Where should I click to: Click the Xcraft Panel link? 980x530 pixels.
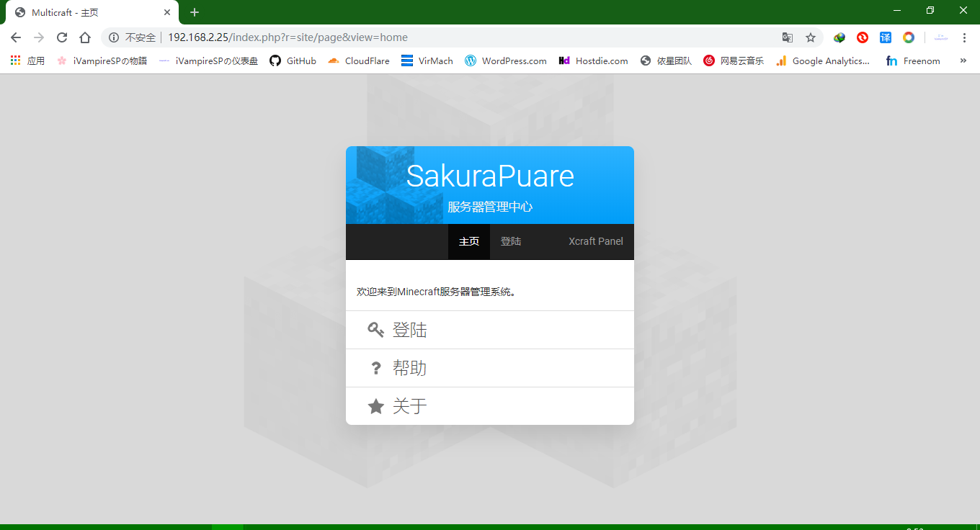[x=596, y=241]
